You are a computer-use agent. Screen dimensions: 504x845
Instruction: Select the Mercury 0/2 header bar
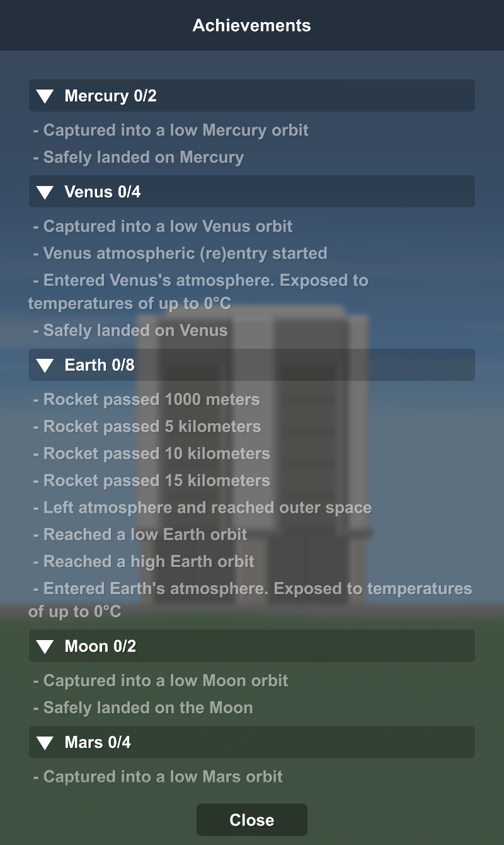pos(252,96)
